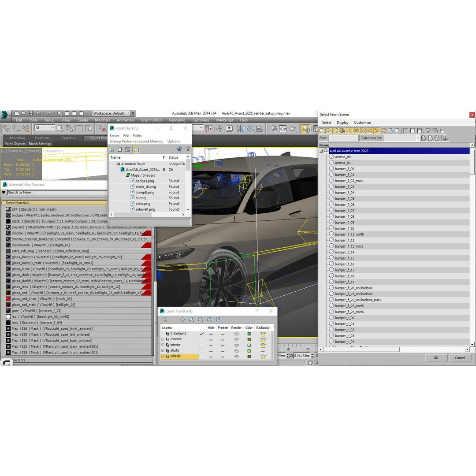Expand the exterior layer in Layer dialog
The image size is (476, 476).
coord(163,339)
